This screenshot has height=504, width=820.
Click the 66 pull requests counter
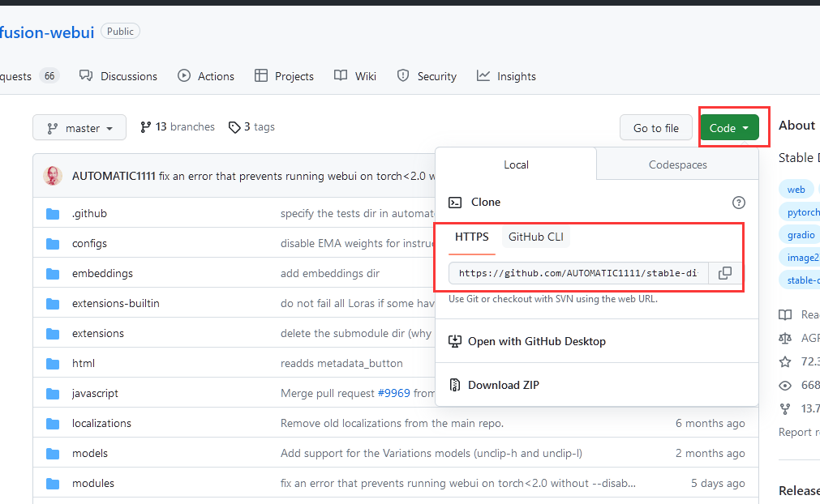[x=49, y=76]
